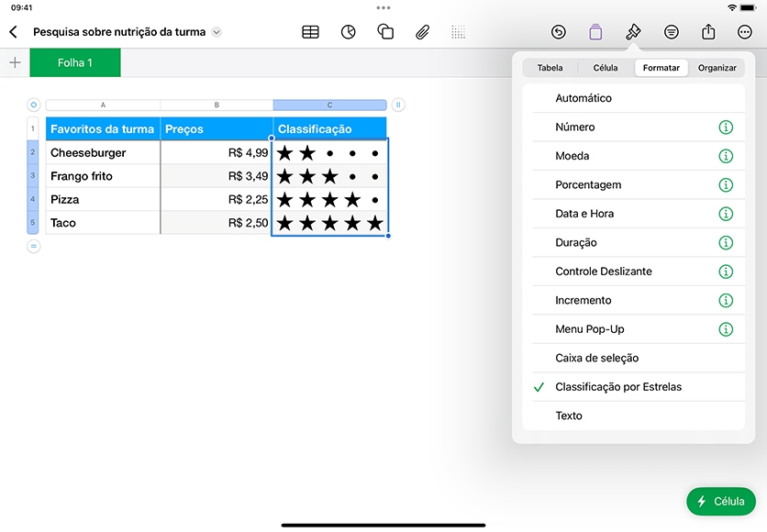
Task: Select the R$ 3,49 price cell
Action: click(x=217, y=176)
